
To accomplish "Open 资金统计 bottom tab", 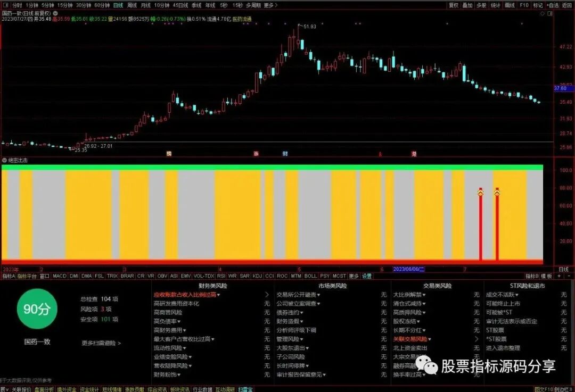I will [89, 389].
